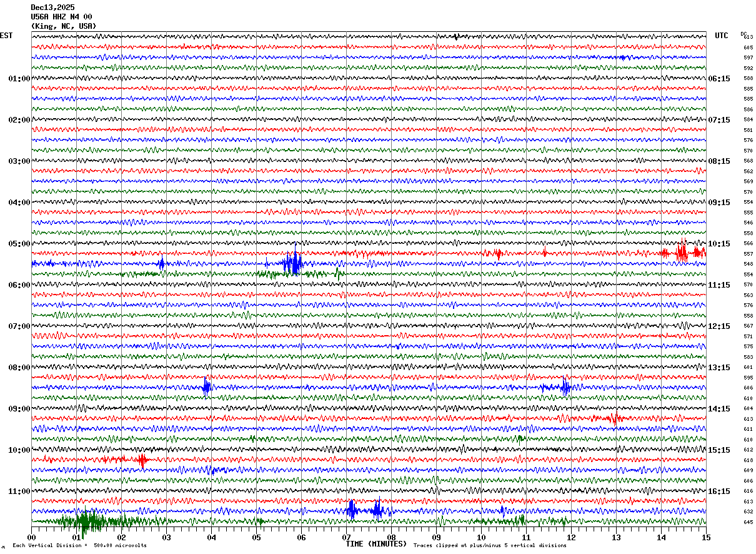The image size is (756, 554).
Task: Click the date text Dec13,2025
Action: click(52, 8)
